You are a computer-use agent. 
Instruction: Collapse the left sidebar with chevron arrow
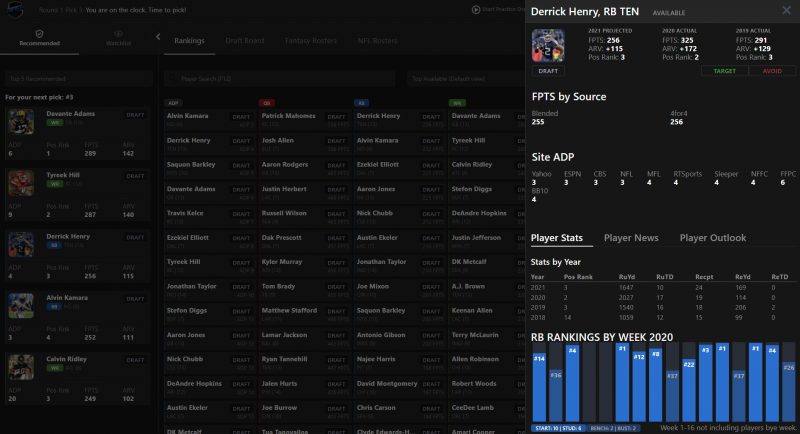point(158,37)
